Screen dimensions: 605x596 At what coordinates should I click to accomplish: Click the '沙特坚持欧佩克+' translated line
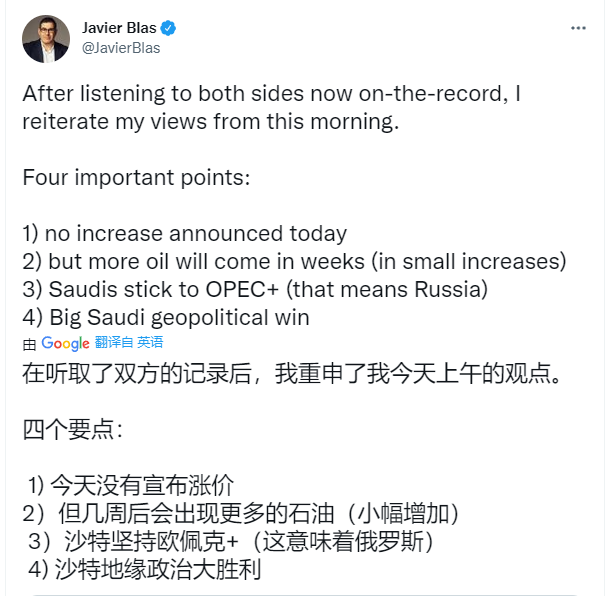click(231, 543)
